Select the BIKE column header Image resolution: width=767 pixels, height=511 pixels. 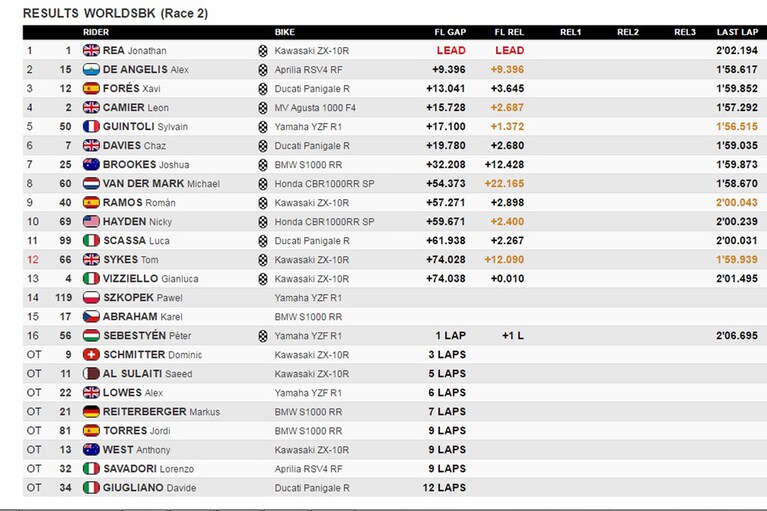pyautogui.click(x=285, y=32)
